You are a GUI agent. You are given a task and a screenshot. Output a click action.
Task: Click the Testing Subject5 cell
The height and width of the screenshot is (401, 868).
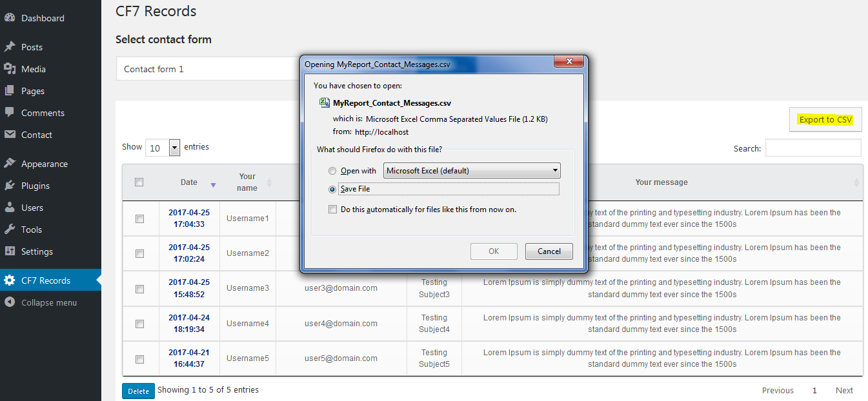pos(434,358)
